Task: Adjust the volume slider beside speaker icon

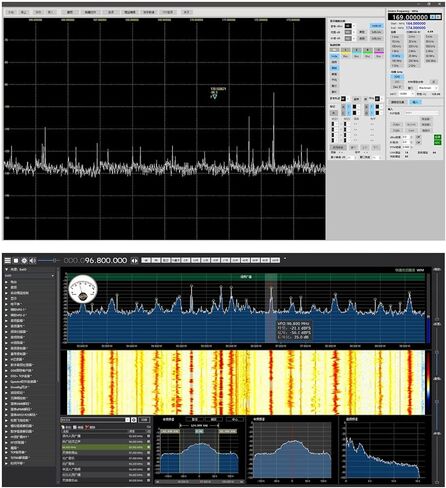Action: click(x=49, y=260)
